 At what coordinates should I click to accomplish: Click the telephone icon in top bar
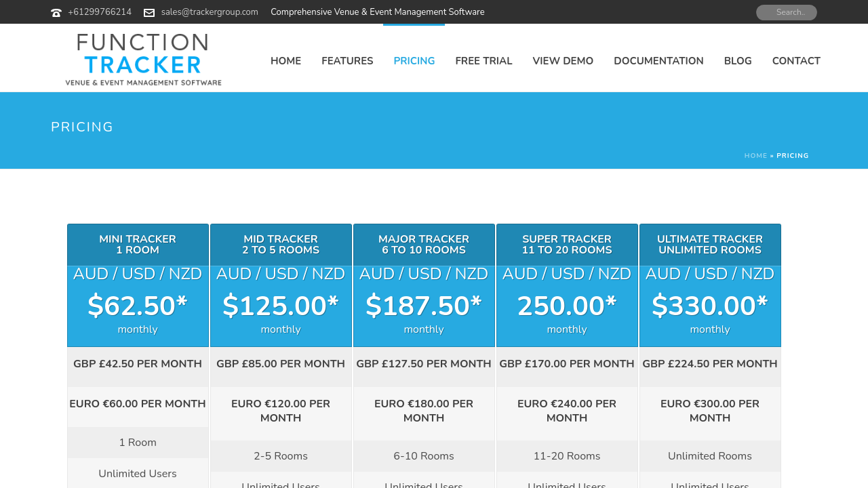[x=56, y=12]
